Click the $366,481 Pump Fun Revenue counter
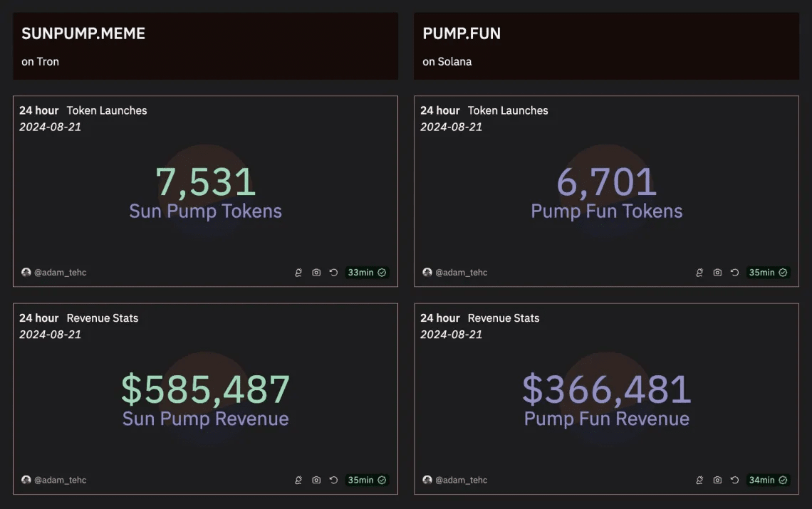Screen dimensions: 812x509 click(606, 390)
